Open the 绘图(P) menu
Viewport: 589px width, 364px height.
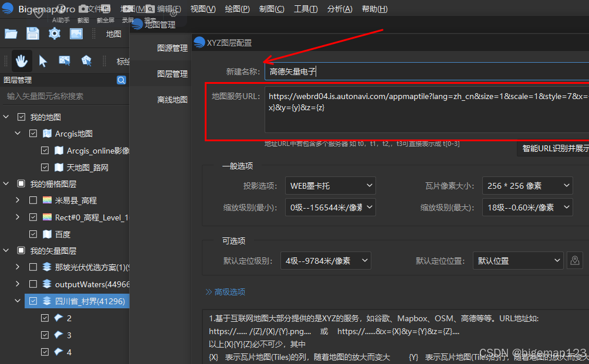pos(237,9)
